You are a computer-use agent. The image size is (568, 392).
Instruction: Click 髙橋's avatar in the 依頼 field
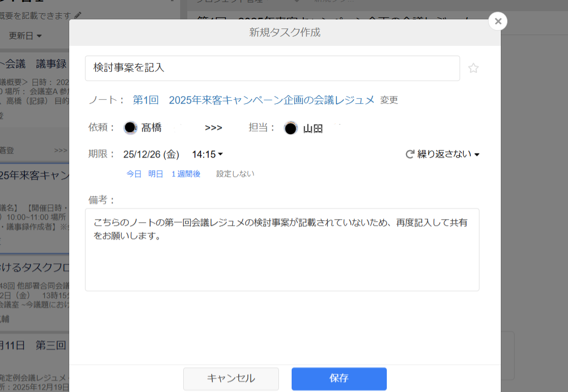(x=131, y=128)
